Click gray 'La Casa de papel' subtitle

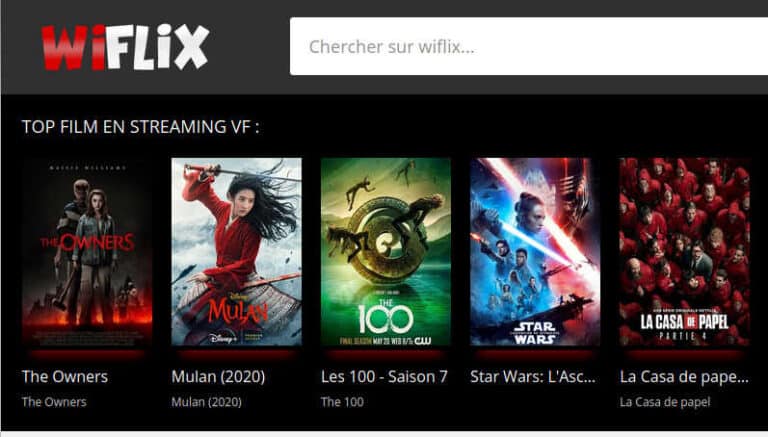665,402
